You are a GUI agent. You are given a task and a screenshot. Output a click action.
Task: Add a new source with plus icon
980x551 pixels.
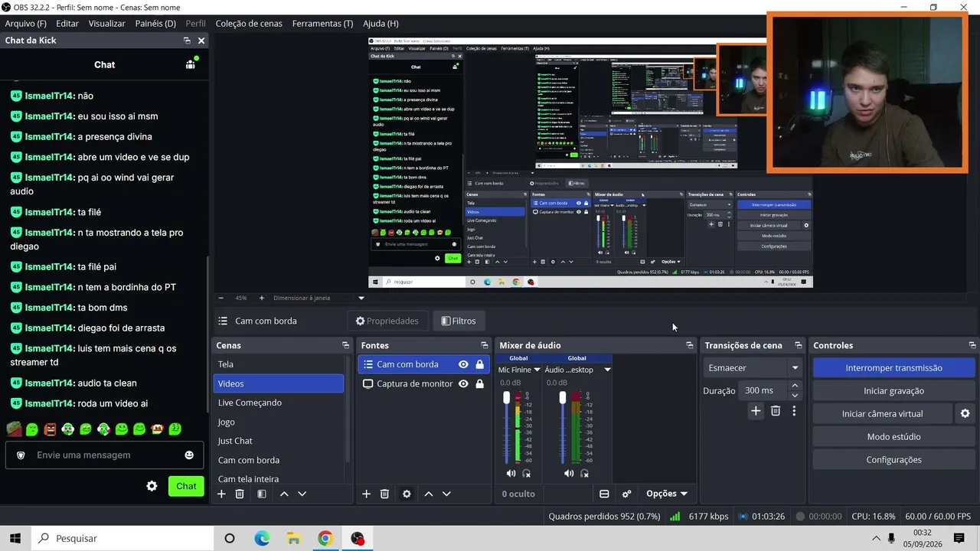click(x=366, y=494)
